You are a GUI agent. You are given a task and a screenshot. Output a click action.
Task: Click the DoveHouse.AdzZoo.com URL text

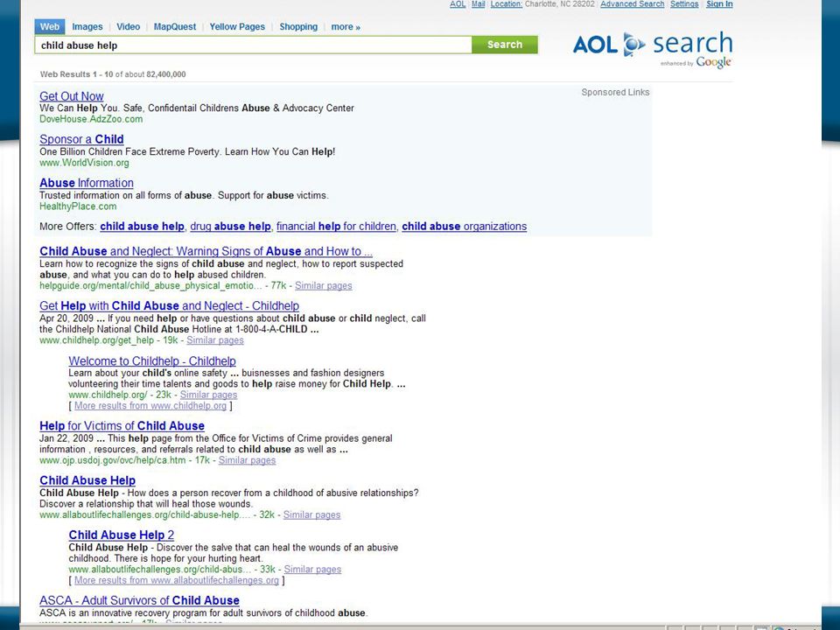[x=91, y=119]
